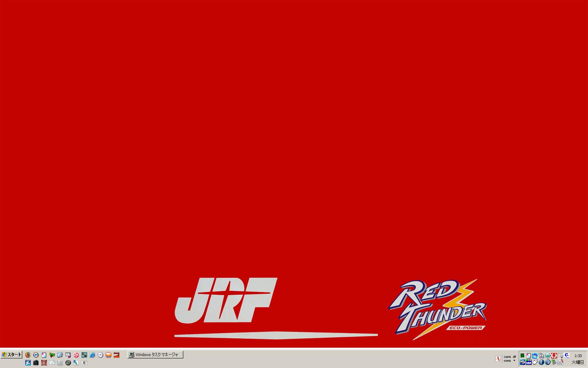Open the green grid Task Manager tray icon

point(523,356)
